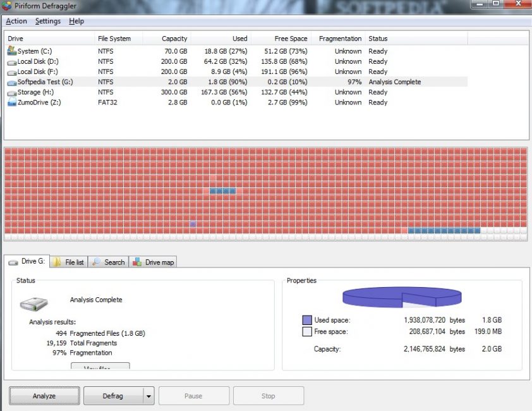Click the Analyze button

pyautogui.click(x=44, y=396)
